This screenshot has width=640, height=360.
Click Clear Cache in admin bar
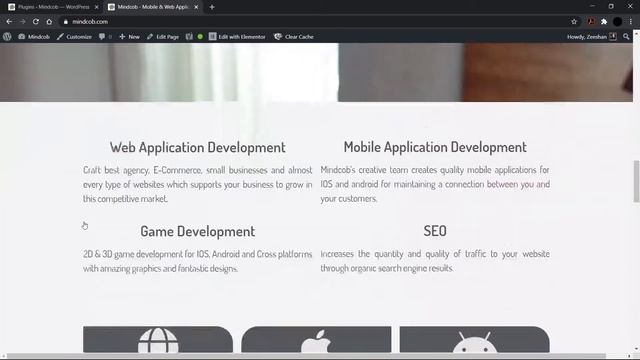coord(294,37)
